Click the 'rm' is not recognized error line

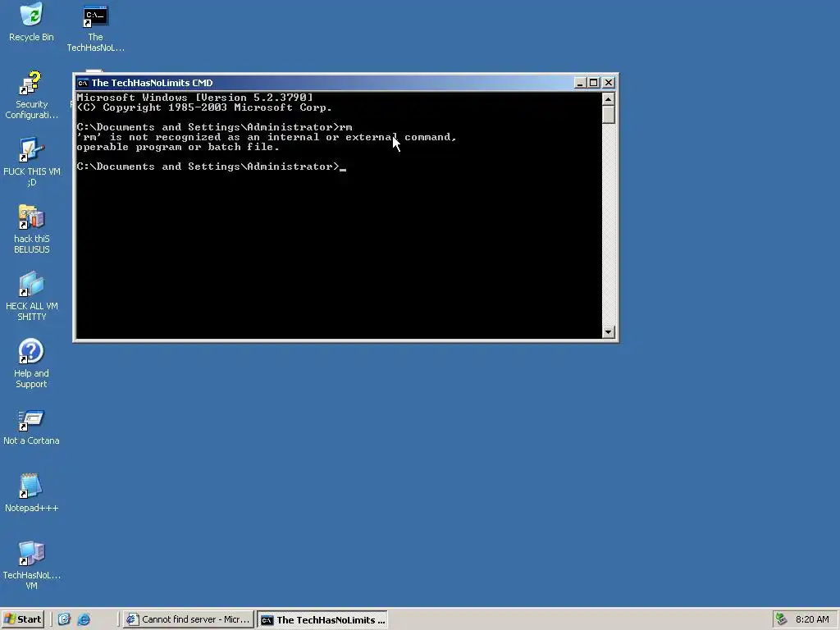coord(267,137)
